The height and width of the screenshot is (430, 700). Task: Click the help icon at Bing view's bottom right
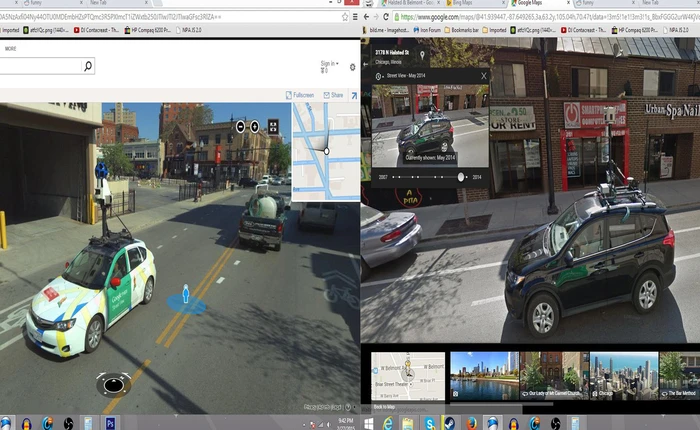coord(348,407)
